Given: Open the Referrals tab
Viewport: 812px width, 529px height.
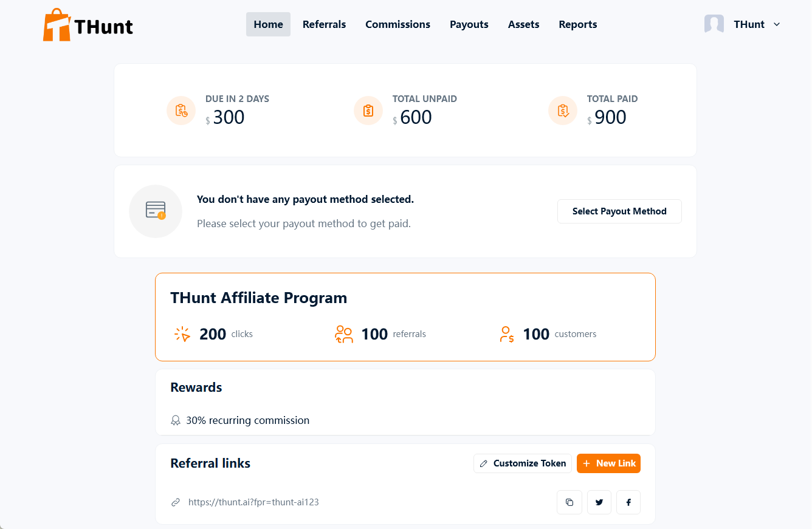Looking at the screenshot, I should (324, 24).
